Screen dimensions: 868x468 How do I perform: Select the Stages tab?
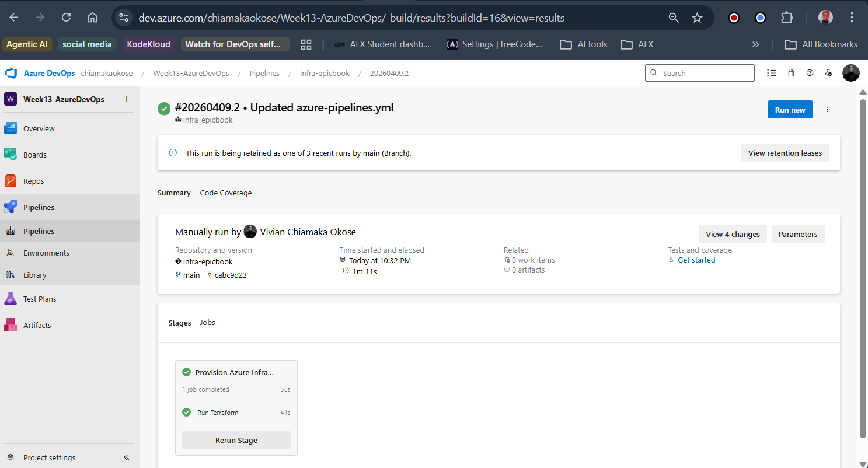coord(180,323)
